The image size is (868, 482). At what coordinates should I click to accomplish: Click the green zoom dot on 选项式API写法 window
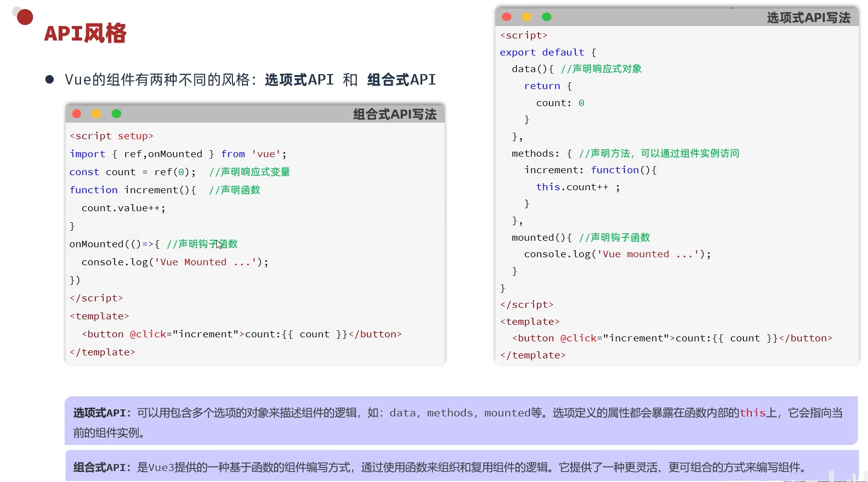coord(546,17)
